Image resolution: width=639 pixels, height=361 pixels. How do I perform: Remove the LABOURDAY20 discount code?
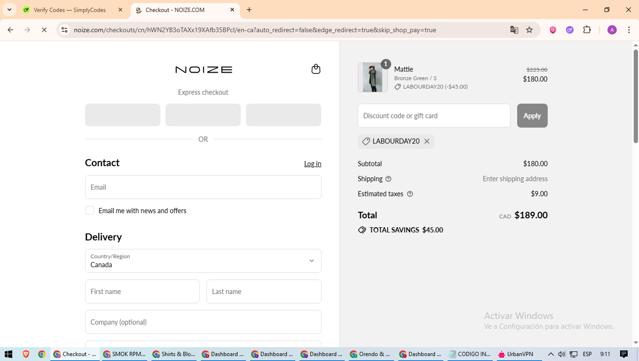click(x=427, y=141)
